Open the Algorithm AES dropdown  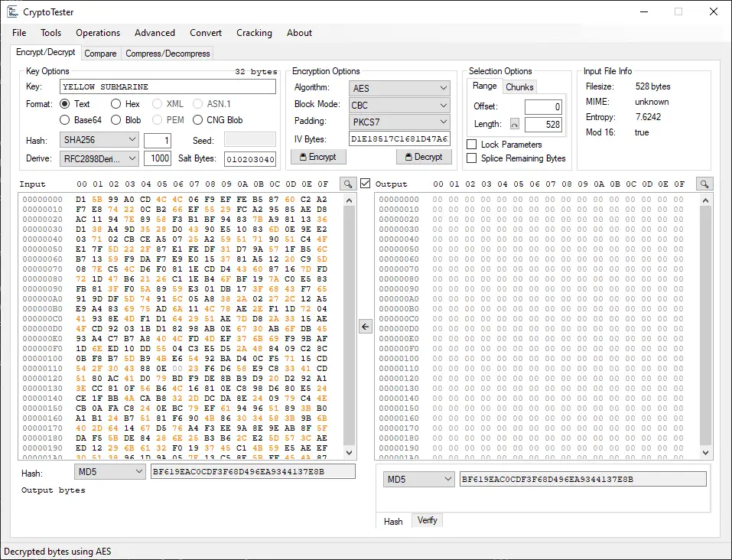click(399, 88)
